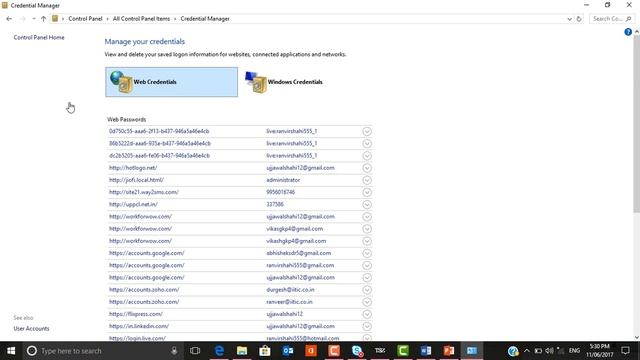The width and height of the screenshot is (640, 360).
Task: Open the clock showing 5:30 PM
Action: coord(600,351)
